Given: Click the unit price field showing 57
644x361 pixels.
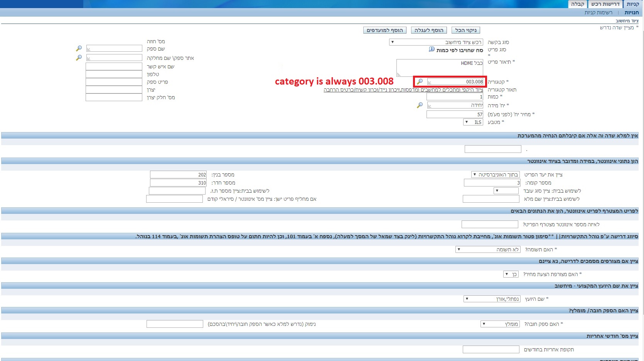Looking at the screenshot, I should (x=455, y=114).
